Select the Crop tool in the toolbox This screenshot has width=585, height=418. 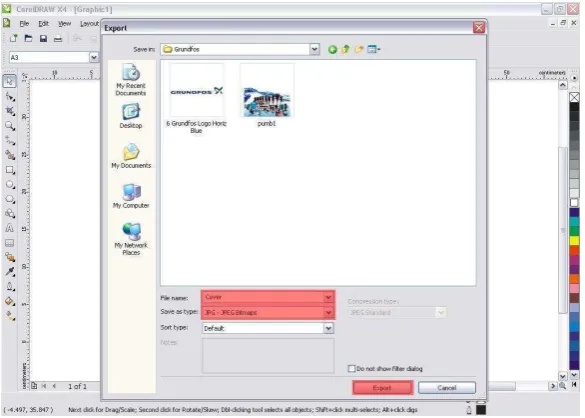10,111
